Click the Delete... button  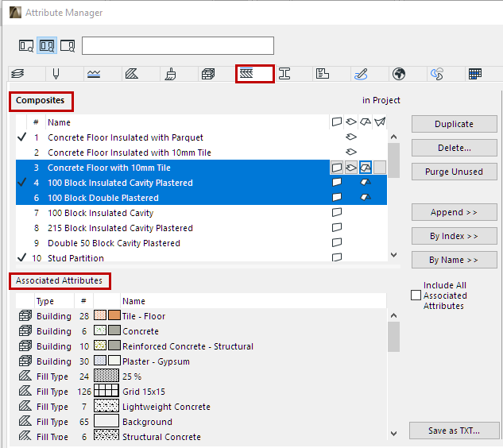tap(455, 148)
